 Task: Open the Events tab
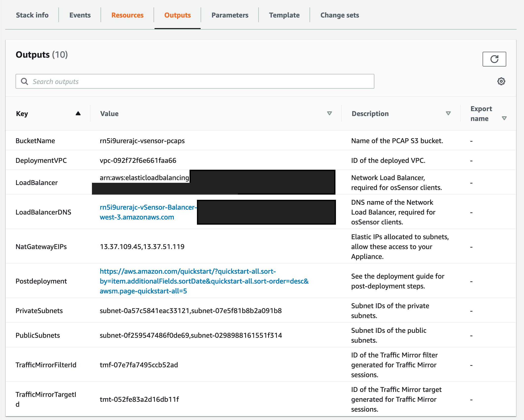coord(80,15)
